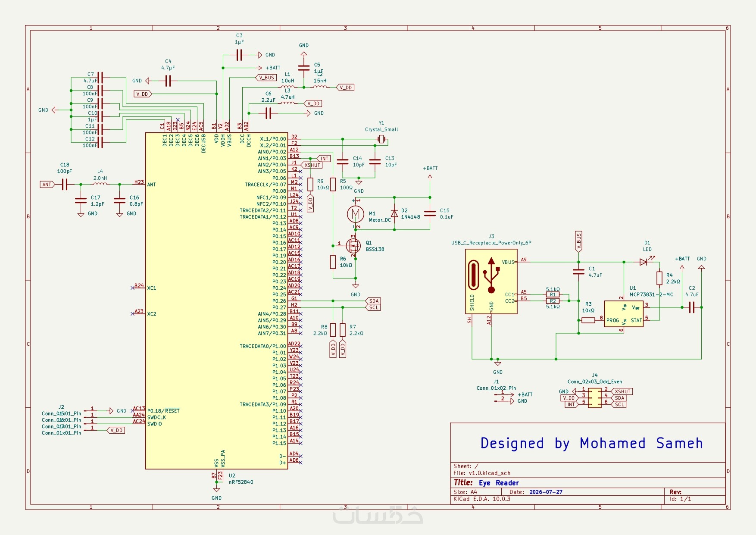Click the D2 1N4148 diode symbol

point(394,213)
